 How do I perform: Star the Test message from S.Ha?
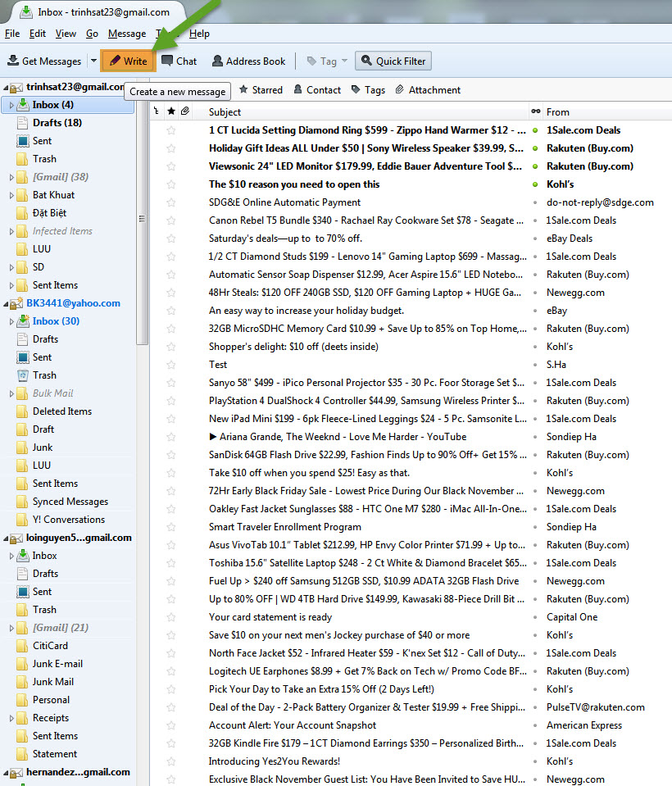click(171, 365)
